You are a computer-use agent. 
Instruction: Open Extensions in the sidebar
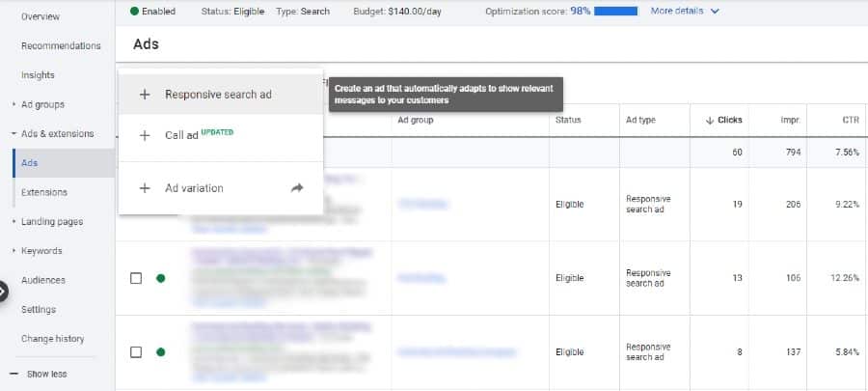[44, 192]
